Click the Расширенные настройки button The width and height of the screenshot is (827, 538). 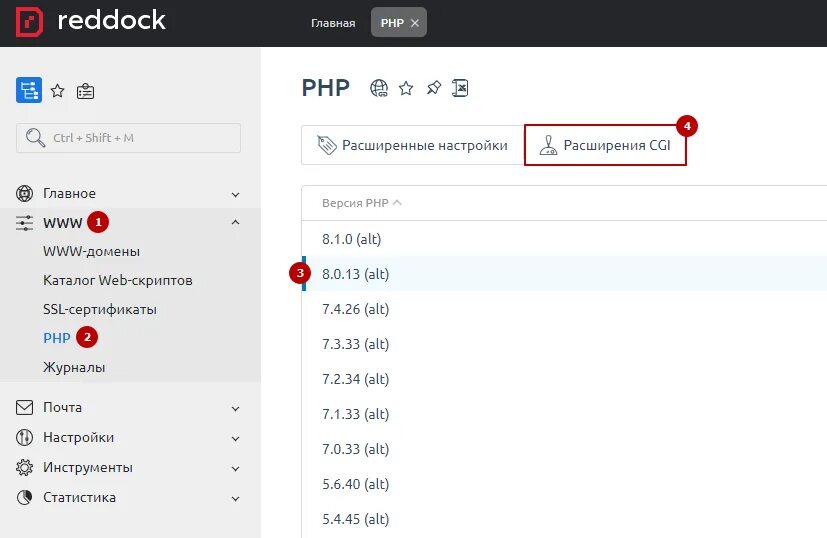pyautogui.click(x=412, y=146)
